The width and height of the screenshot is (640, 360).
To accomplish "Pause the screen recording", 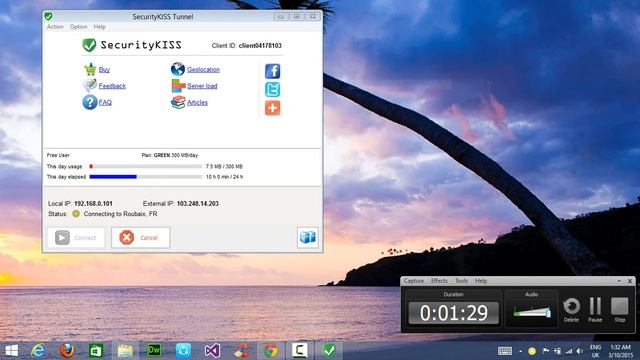I will click(x=595, y=309).
